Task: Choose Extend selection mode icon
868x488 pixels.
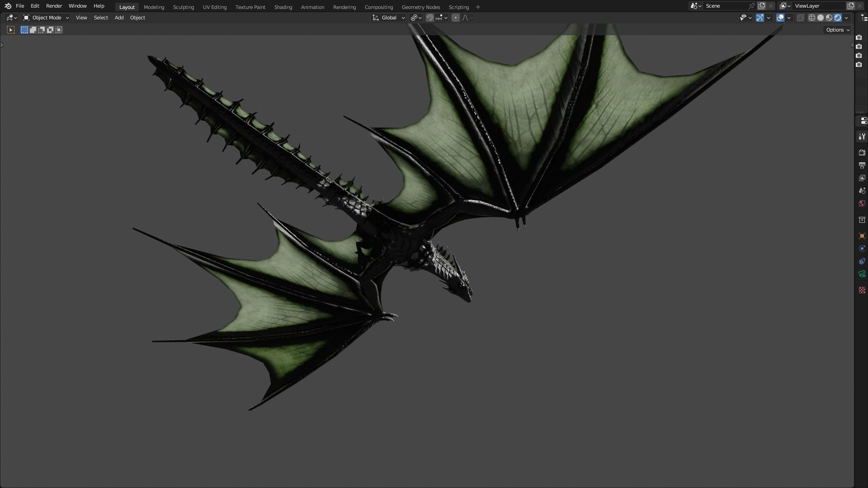Action: tap(33, 30)
